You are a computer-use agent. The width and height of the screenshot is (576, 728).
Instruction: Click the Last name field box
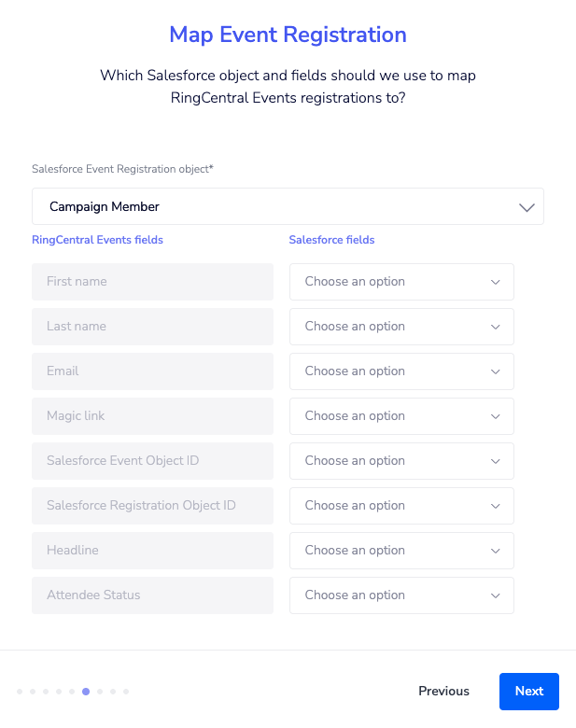[x=152, y=327]
